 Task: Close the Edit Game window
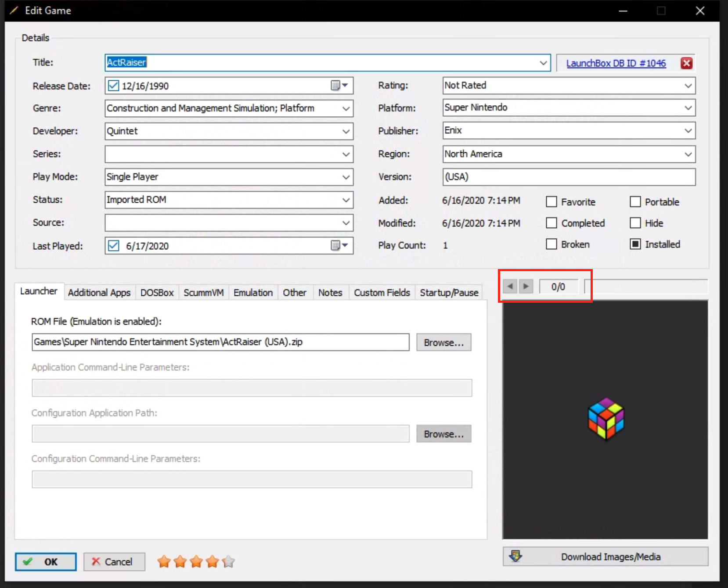[x=700, y=11]
